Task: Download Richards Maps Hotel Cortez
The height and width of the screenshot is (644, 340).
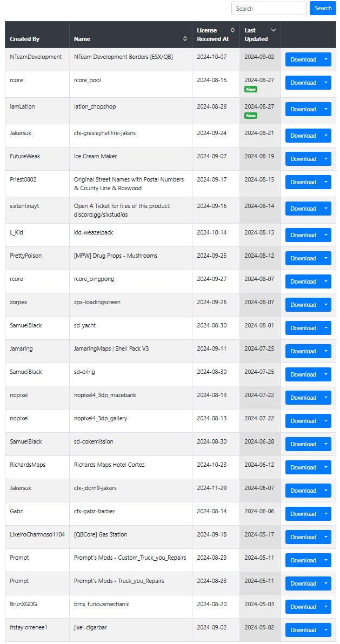Action: tap(303, 467)
